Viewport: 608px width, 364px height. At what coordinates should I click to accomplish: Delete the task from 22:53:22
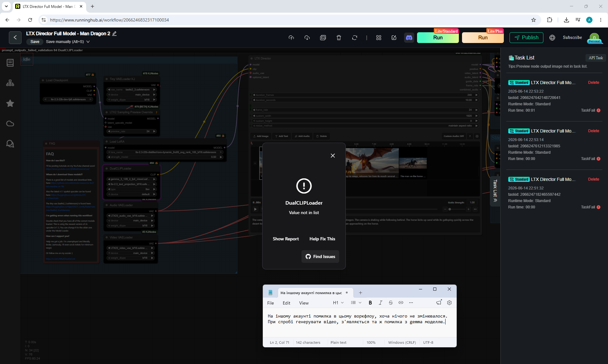[x=593, y=83]
